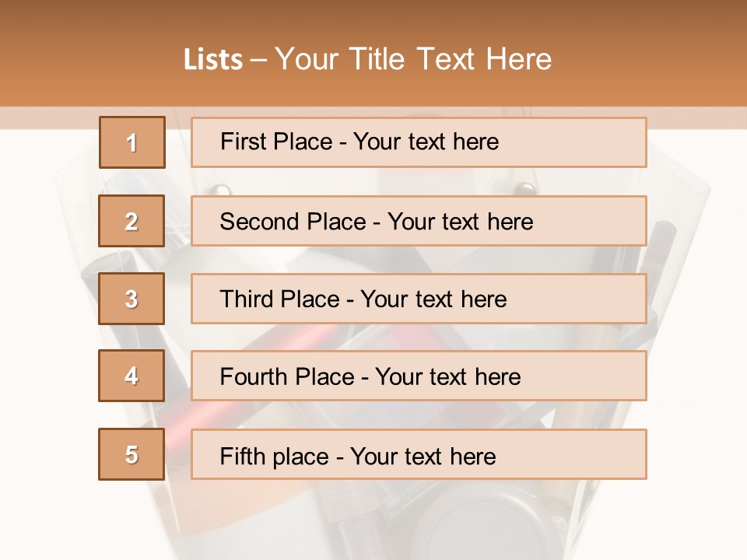Select the number 2 box
The height and width of the screenshot is (560, 747).
tap(132, 221)
